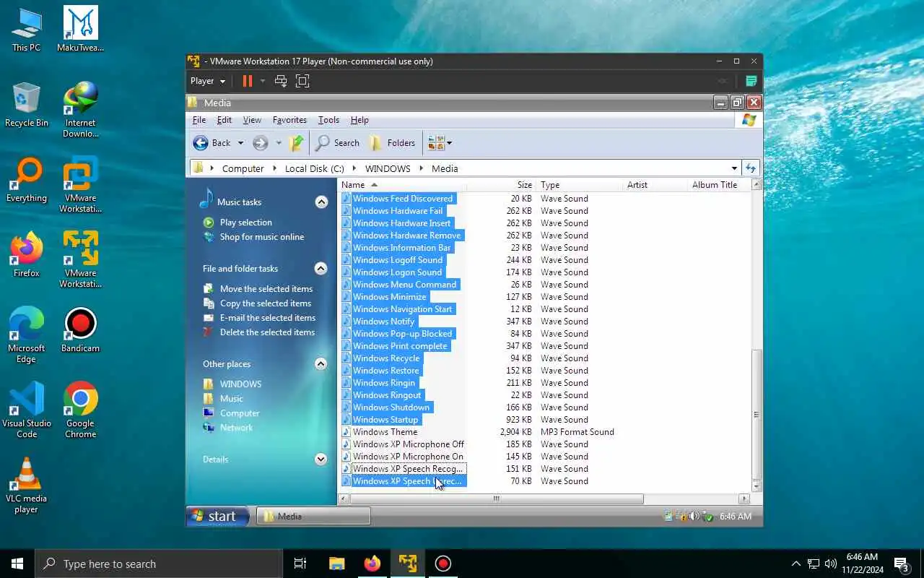Open the VMware power options dropdown arrow
This screenshot has width=924, height=578.
(x=262, y=81)
